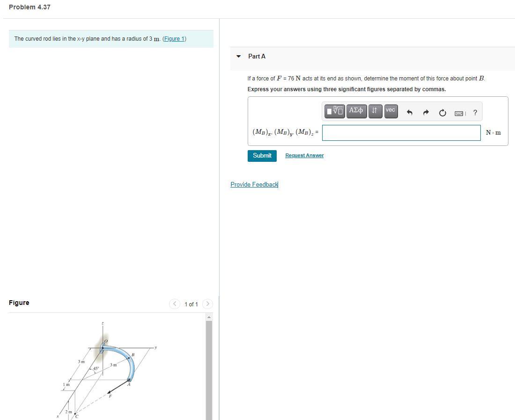Screen dimensions: 515x420
Task: Redo entry with the redo arrow
Action: tap(426, 113)
